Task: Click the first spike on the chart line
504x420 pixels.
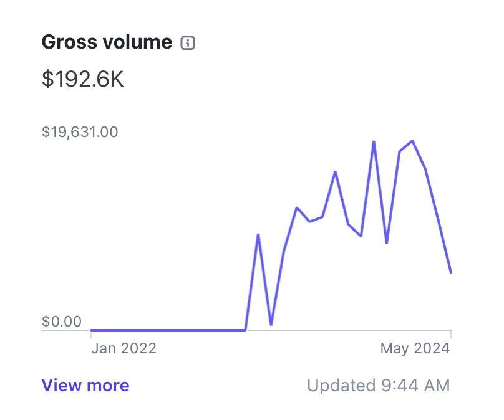Action: (258, 235)
